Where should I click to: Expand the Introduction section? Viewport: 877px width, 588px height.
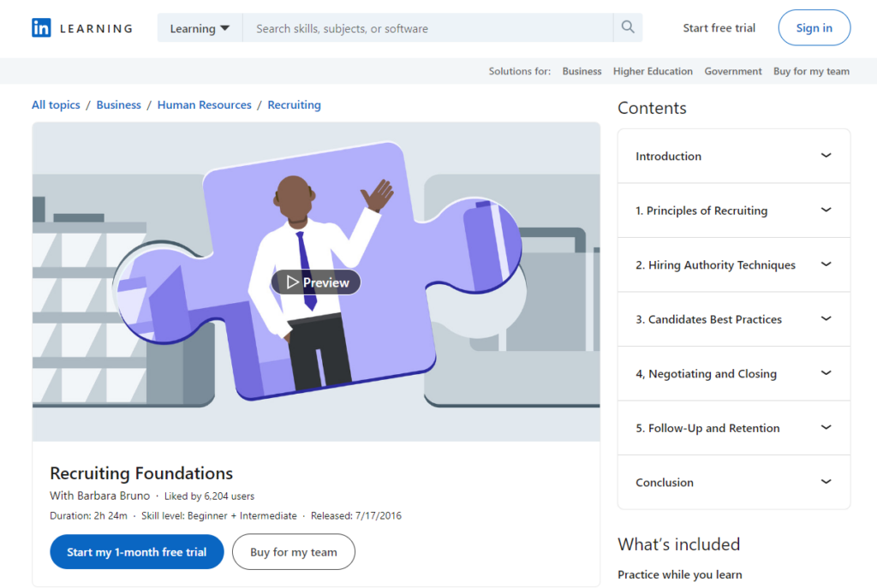(734, 156)
